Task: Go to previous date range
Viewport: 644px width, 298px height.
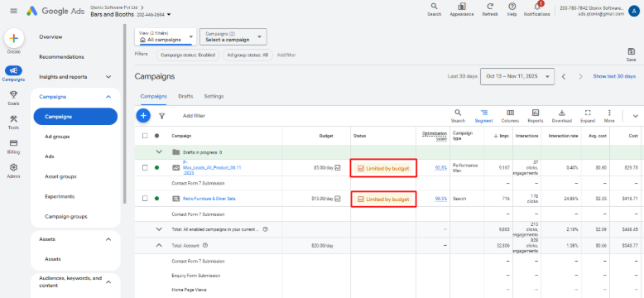Action: 564,76
